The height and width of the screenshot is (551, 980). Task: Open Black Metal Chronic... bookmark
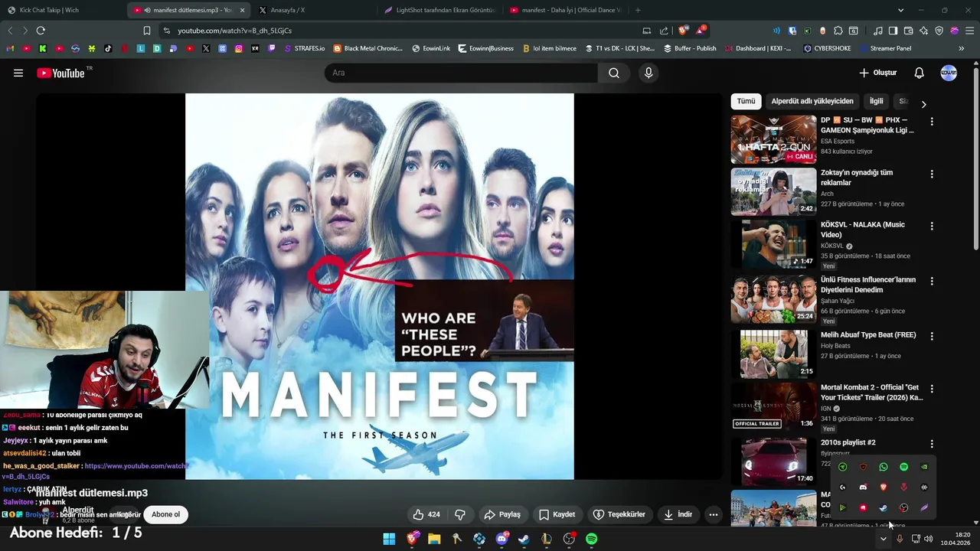click(x=367, y=48)
